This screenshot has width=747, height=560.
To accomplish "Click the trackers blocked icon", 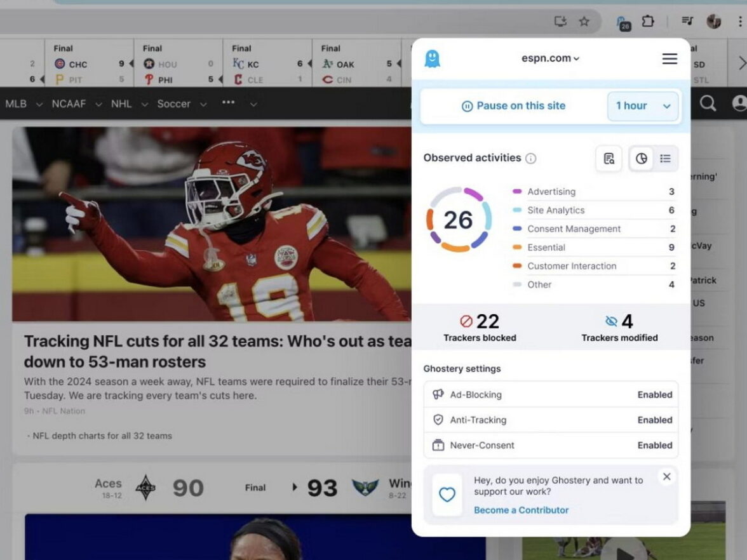I will pyautogui.click(x=466, y=321).
